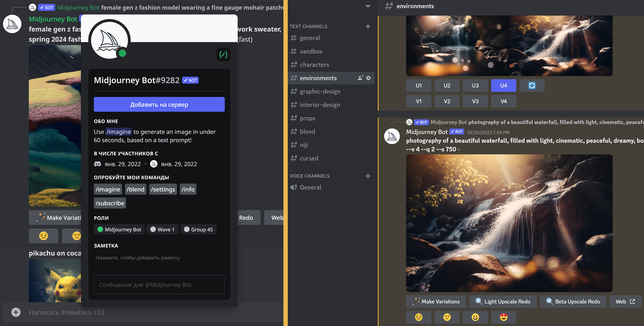
Task: React with the unamused emoji under waterfall image
Action: 447,317
